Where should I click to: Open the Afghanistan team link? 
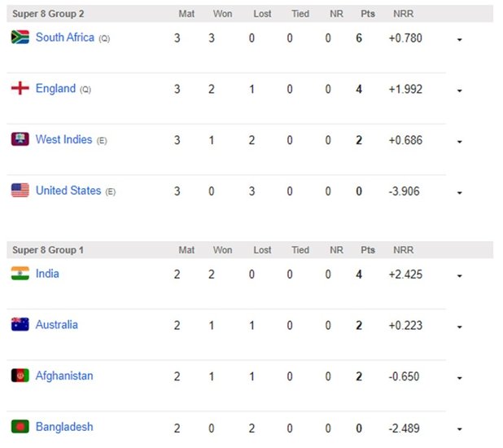(x=64, y=376)
